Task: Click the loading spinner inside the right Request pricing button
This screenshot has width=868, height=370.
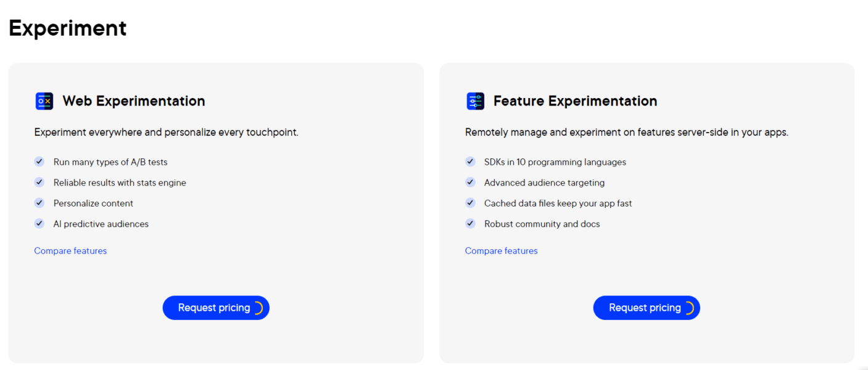Action: click(690, 308)
